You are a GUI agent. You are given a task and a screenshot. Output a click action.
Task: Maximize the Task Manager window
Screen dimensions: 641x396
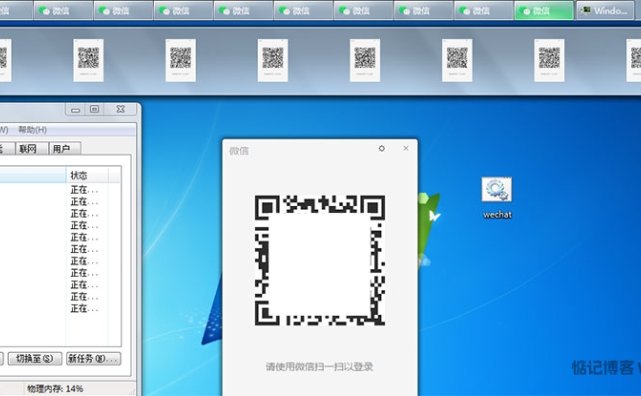(x=94, y=110)
